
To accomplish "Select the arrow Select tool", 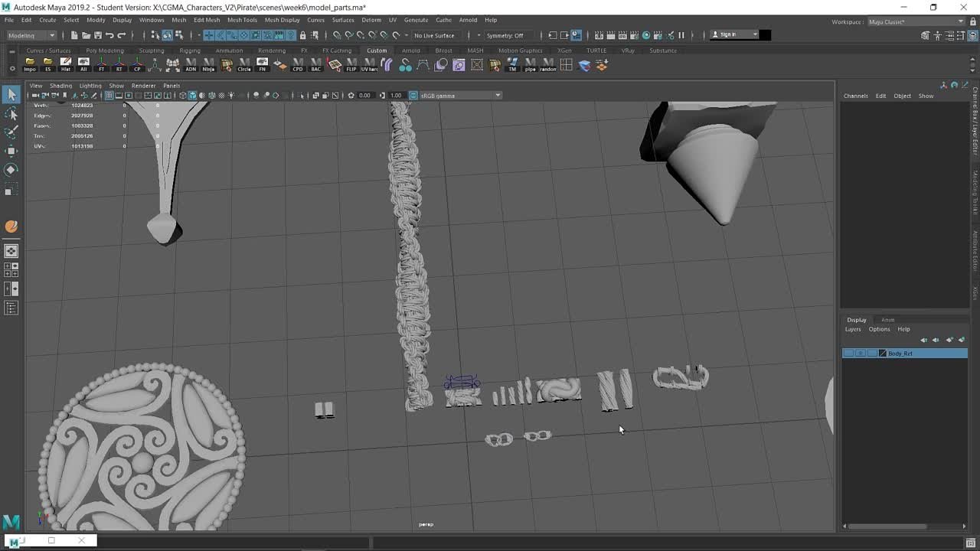I will click(11, 94).
